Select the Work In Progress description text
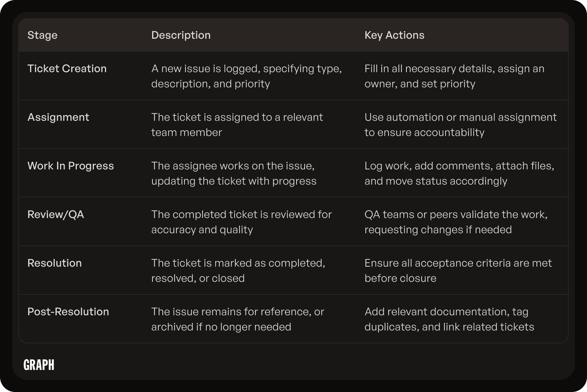The height and width of the screenshot is (392, 587). coord(234,173)
